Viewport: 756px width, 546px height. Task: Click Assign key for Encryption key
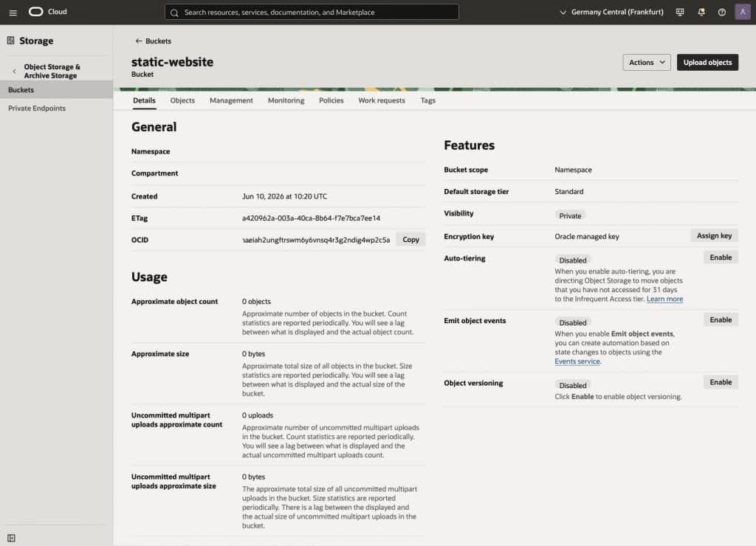714,235
